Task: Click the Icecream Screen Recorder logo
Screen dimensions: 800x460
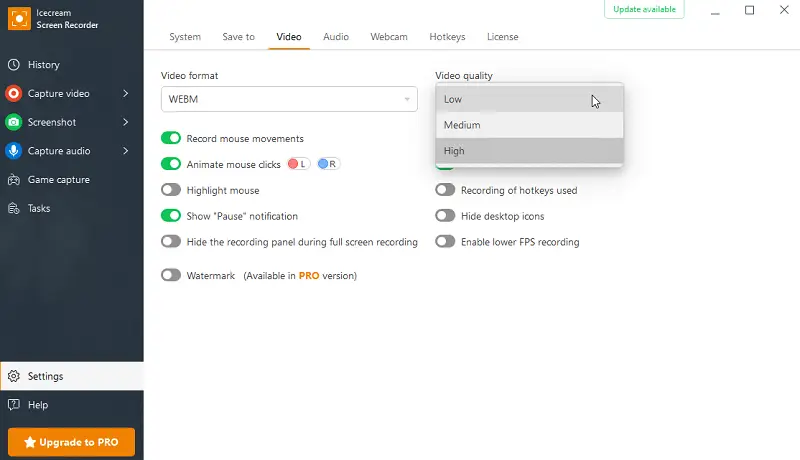Action: pos(18,18)
